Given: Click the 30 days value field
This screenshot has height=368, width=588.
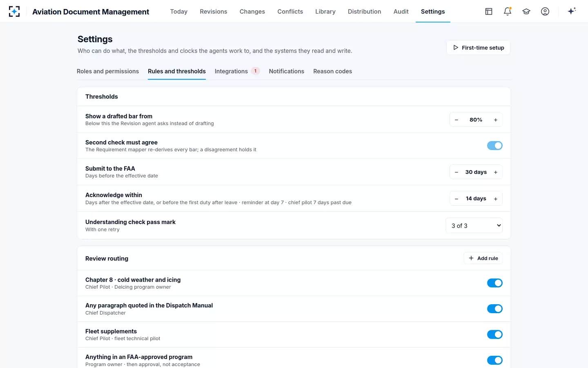Looking at the screenshot, I should coord(476,172).
